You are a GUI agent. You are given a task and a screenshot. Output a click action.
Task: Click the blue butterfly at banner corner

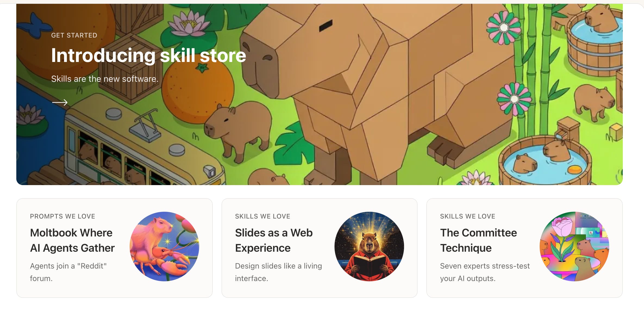pyautogui.click(x=35, y=25)
